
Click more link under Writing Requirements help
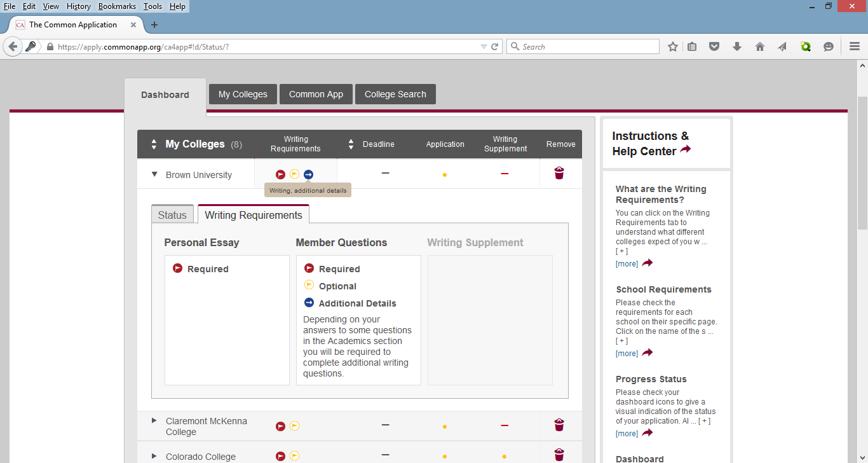(627, 263)
